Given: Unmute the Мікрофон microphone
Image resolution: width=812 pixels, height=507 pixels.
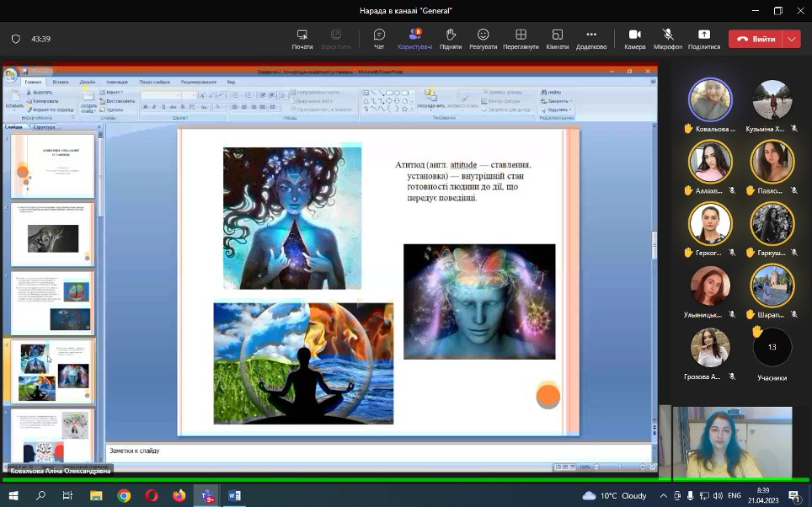Looking at the screenshot, I should tap(668, 39).
